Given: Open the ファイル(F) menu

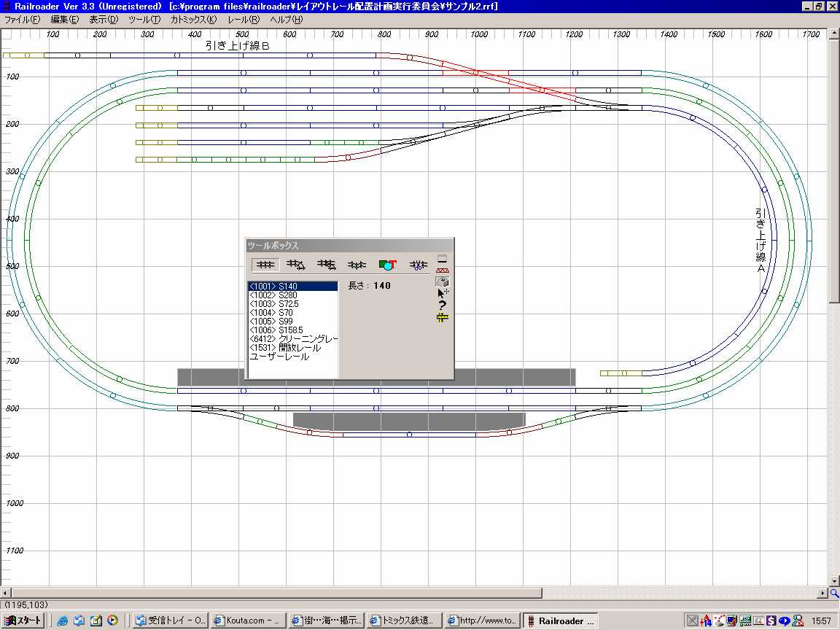Looking at the screenshot, I should coord(22,19).
